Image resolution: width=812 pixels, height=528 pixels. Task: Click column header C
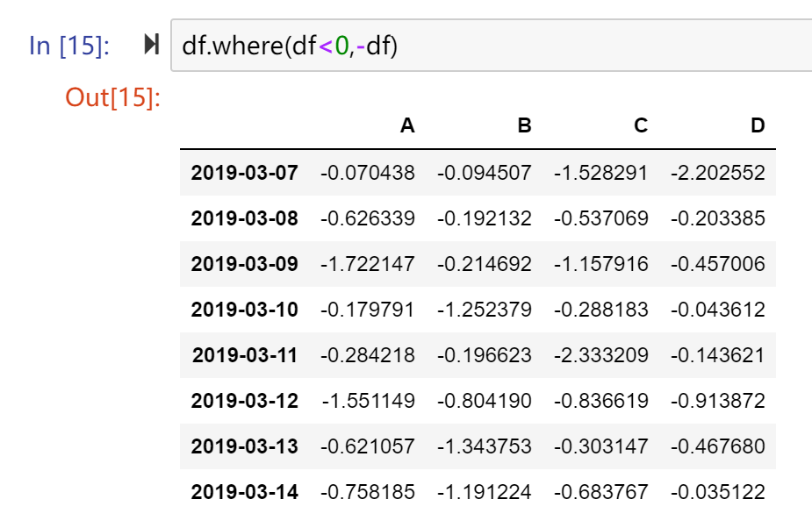pyautogui.click(x=641, y=125)
